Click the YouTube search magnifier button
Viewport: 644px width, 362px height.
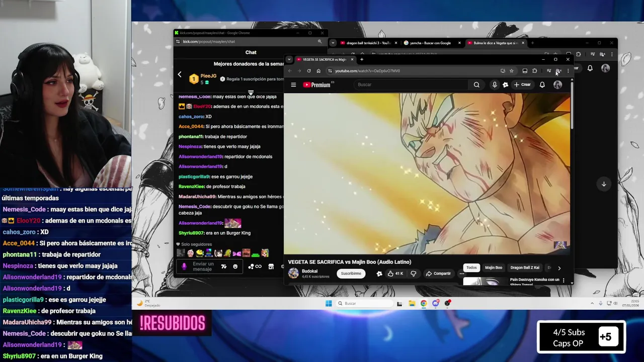click(x=476, y=84)
